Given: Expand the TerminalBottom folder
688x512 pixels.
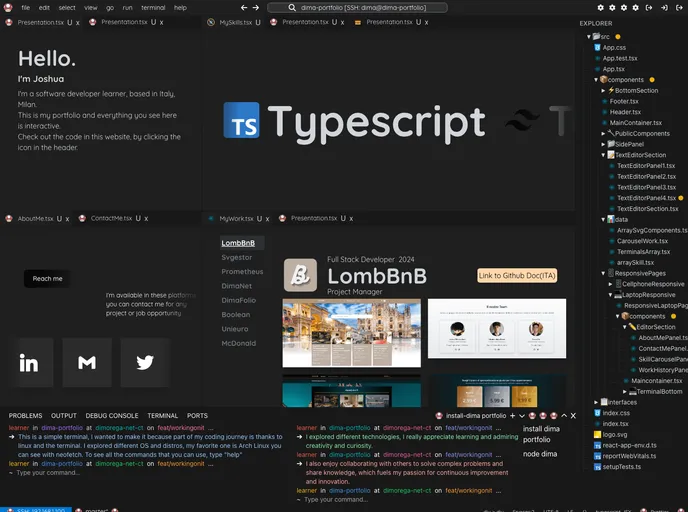Looking at the screenshot, I should (x=624, y=391).
